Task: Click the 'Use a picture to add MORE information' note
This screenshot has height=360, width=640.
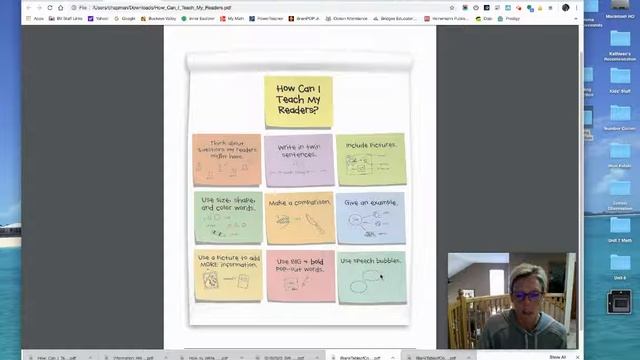Action: point(229,276)
